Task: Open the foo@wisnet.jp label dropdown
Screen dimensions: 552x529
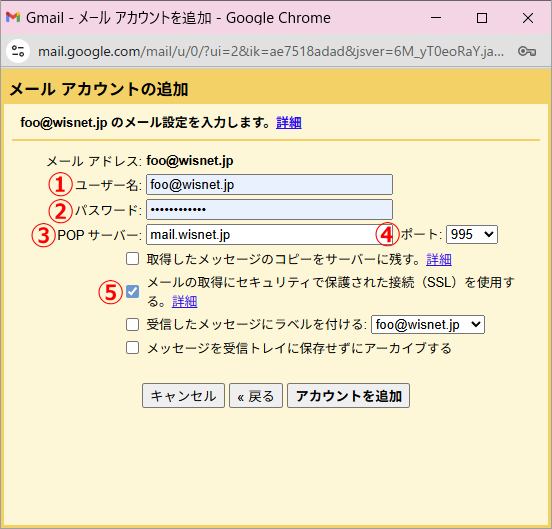Action: (428, 324)
